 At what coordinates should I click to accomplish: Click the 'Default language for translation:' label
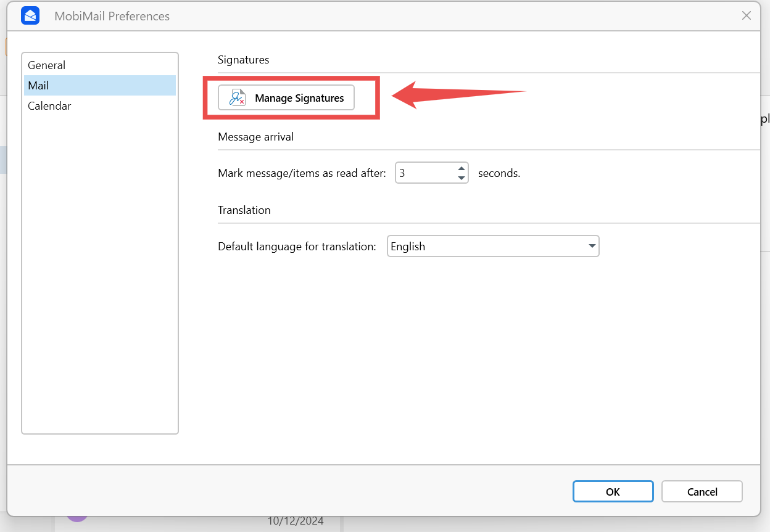coord(297,247)
